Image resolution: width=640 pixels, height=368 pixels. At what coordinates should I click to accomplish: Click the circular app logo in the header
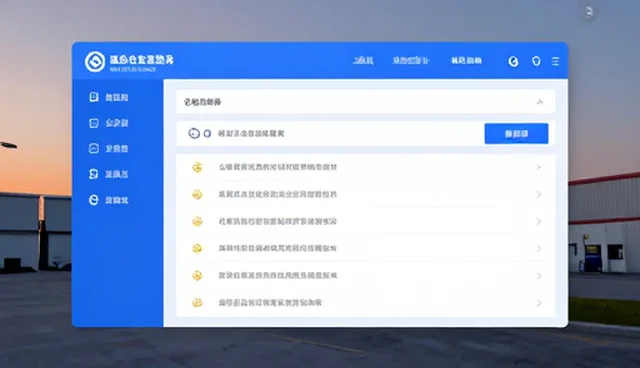(x=95, y=62)
